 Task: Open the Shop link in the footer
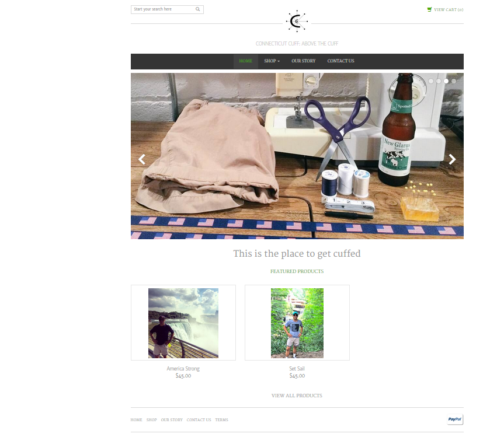coord(151,420)
